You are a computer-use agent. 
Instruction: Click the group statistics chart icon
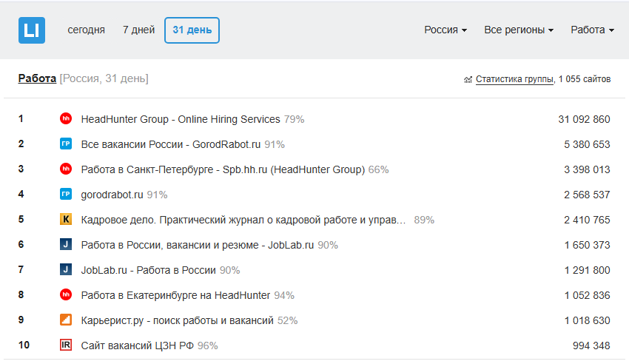468,80
